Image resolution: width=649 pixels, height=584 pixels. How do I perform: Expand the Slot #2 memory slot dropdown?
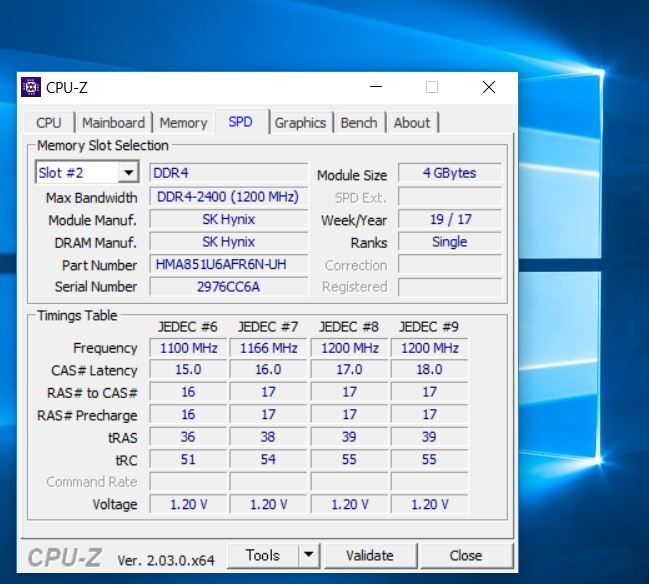128,173
